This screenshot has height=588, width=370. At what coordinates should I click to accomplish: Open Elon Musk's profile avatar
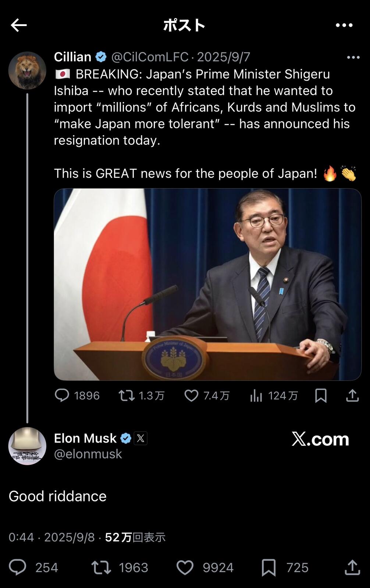[27, 446]
